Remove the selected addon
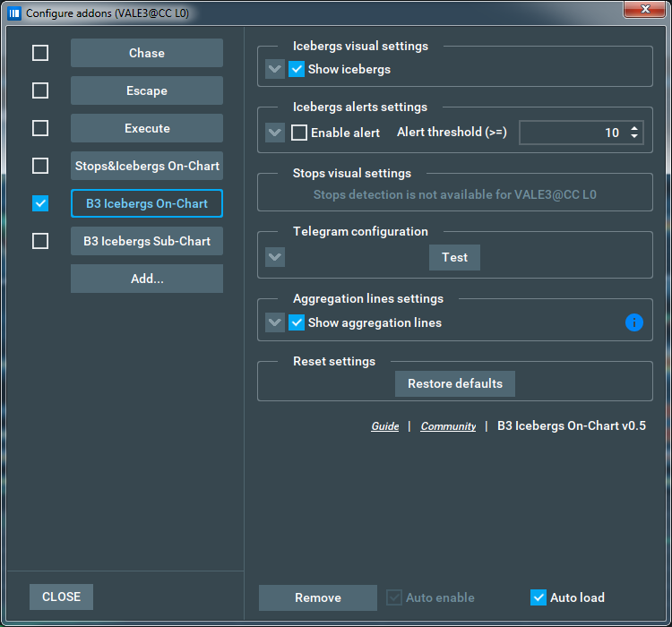The height and width of the screenshot is (627, 672). (318, 597)
